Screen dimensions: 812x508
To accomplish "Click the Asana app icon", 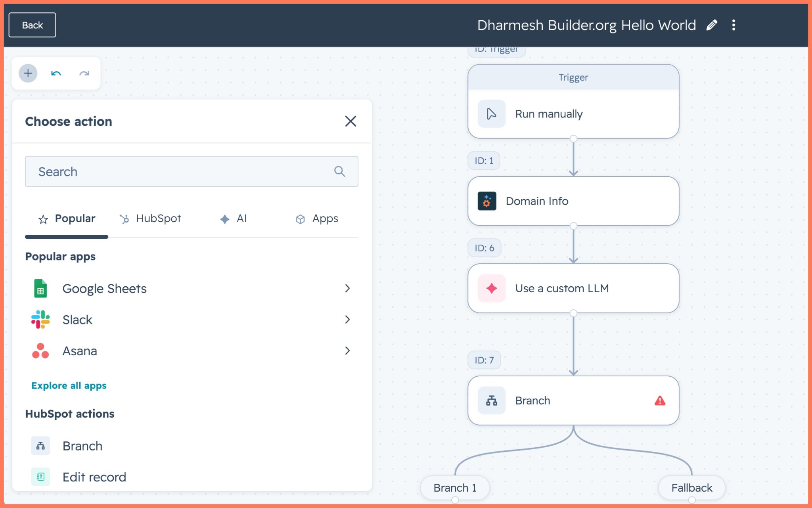I will pyautogui.click(x=40, y=351).
